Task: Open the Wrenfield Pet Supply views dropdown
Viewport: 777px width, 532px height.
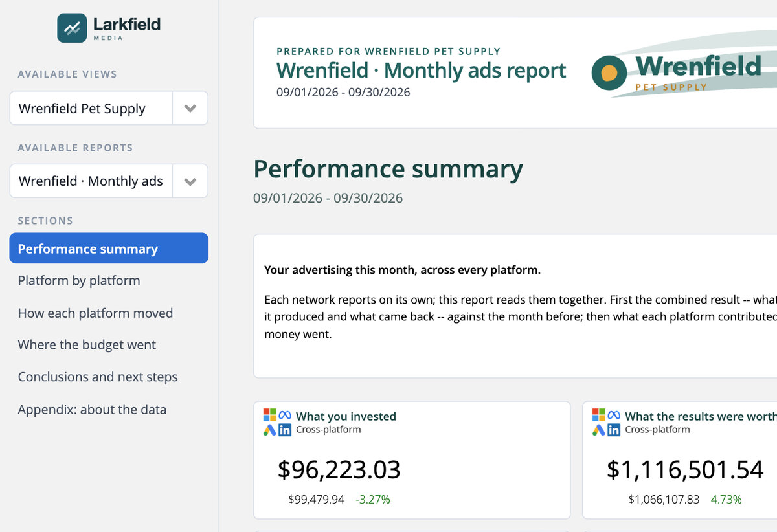Action: (109, 108)
